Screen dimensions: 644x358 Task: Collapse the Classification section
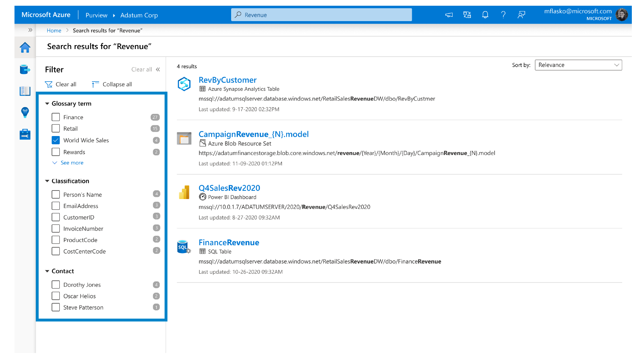coord(47,181)
